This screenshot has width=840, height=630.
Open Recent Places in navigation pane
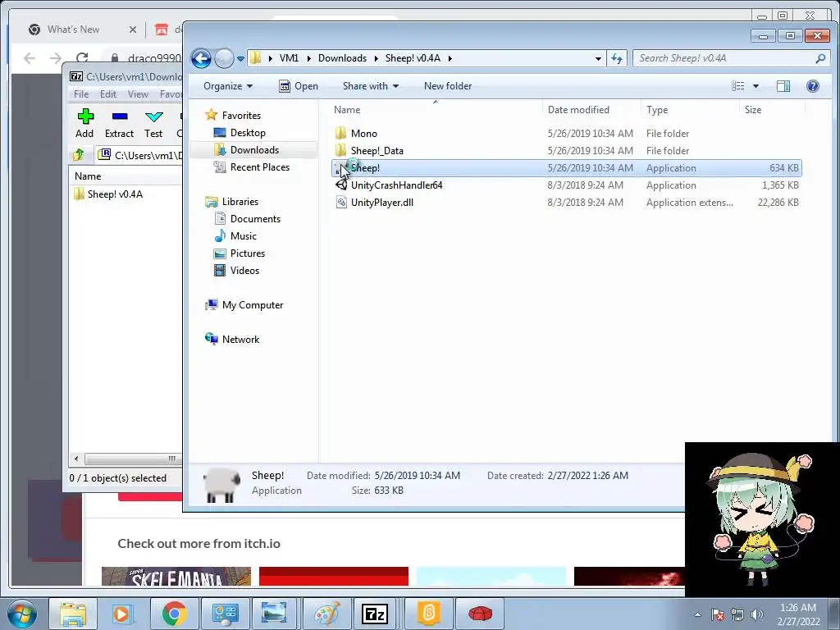tap(259, 167)
